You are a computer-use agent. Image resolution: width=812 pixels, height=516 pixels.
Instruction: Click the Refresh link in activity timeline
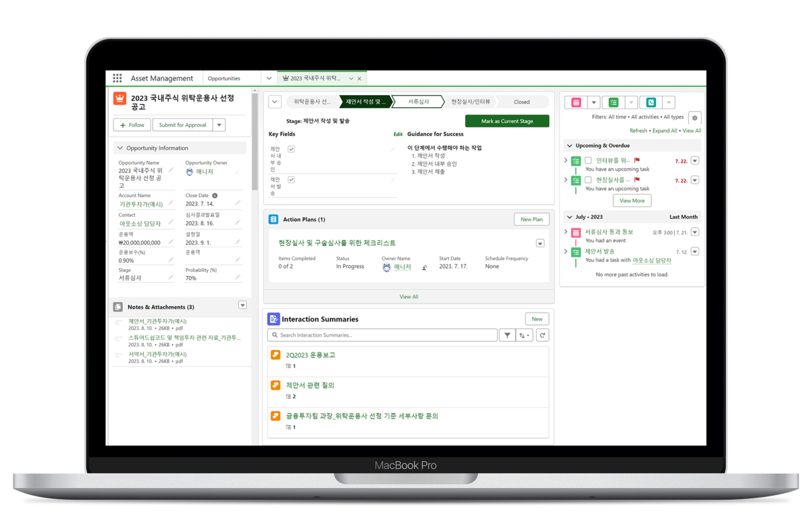pos(638,131)
